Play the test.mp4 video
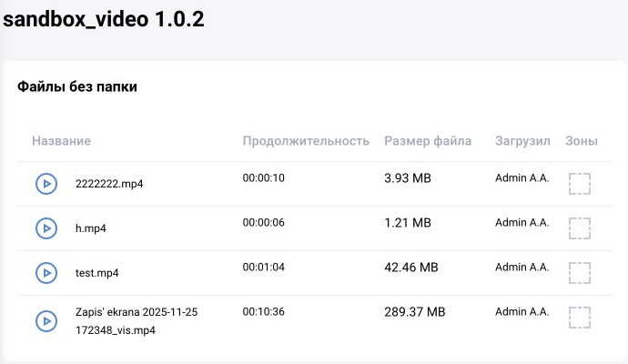 [x=46, y=273]
